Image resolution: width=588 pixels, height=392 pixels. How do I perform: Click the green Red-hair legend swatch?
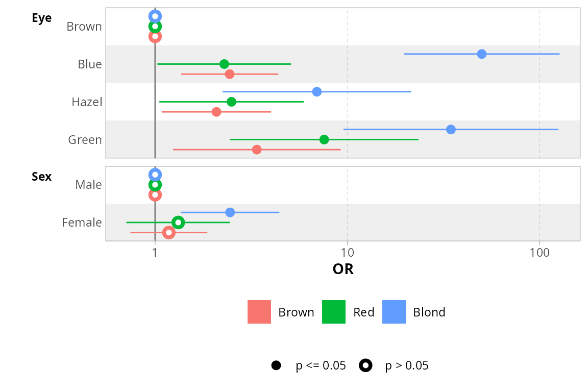point(334,312)
